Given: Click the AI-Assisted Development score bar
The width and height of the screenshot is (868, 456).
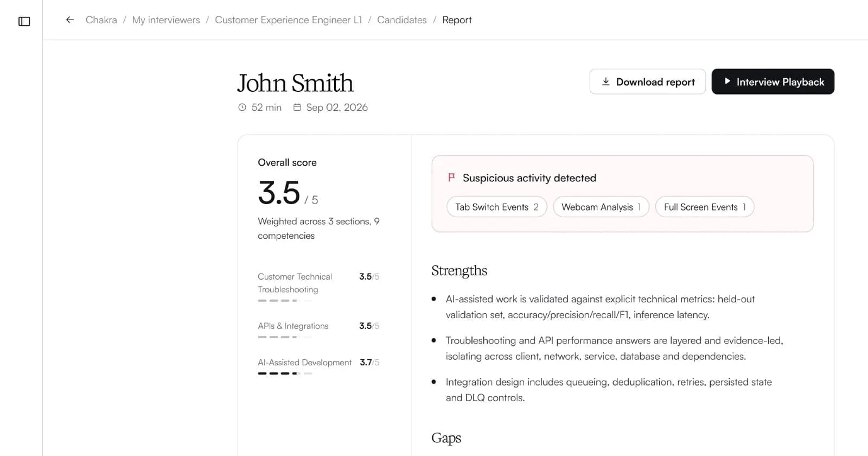Looking at the screenshot, I should [285, 373].
